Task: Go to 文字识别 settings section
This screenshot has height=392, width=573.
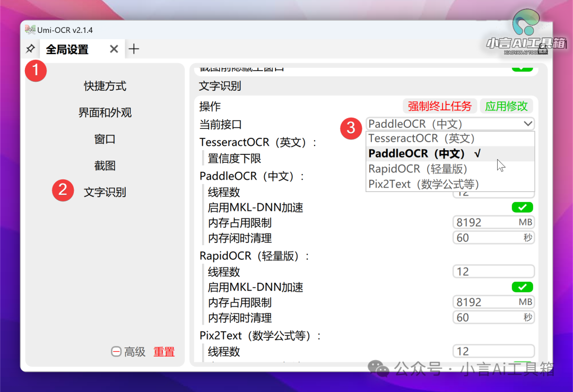Action: [x=105, y=192]
